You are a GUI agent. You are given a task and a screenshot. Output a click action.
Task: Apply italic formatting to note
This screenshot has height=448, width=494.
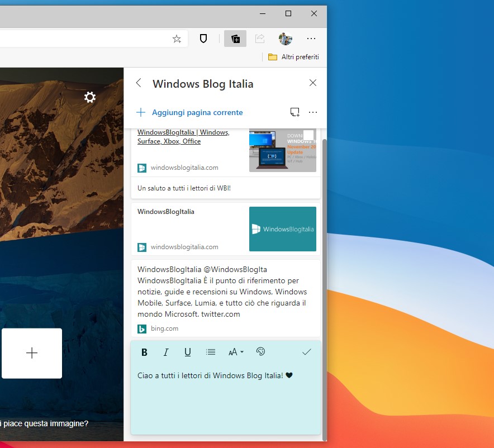point(166,352)
